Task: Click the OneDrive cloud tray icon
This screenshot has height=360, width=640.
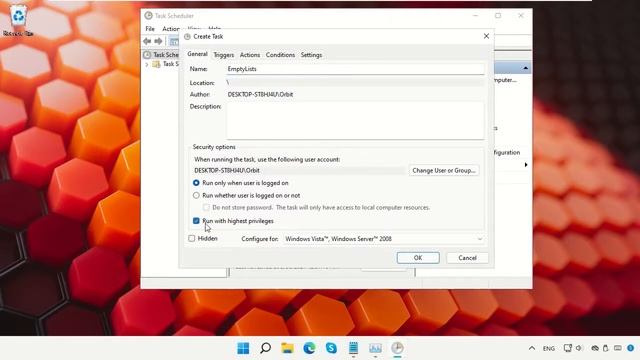Action: pos(595,348)
